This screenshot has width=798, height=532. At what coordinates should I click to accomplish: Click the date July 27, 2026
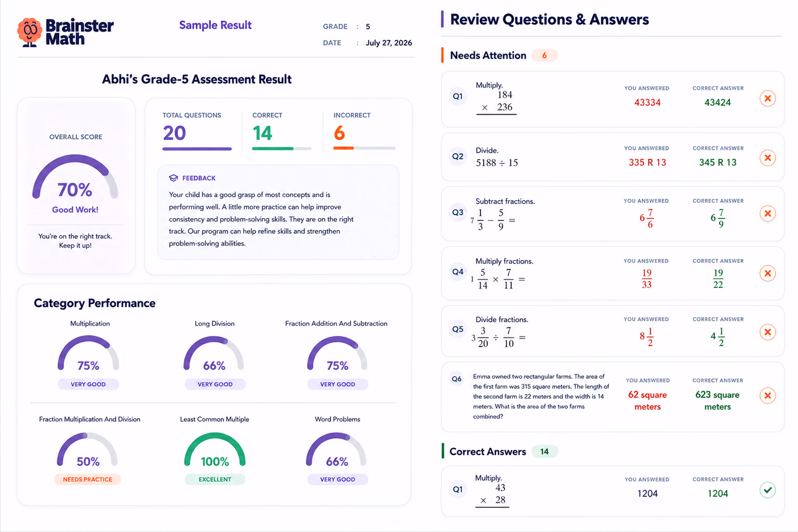coord(389,43)
